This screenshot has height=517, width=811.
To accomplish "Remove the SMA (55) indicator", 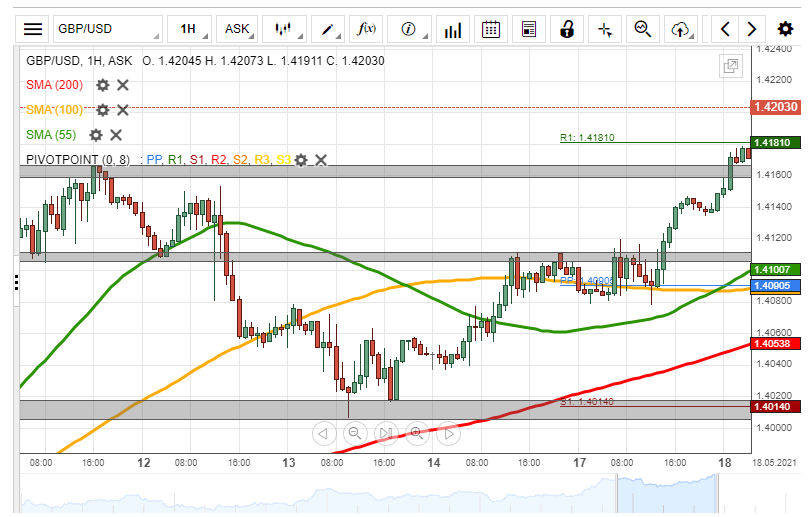I will (116, 135).
